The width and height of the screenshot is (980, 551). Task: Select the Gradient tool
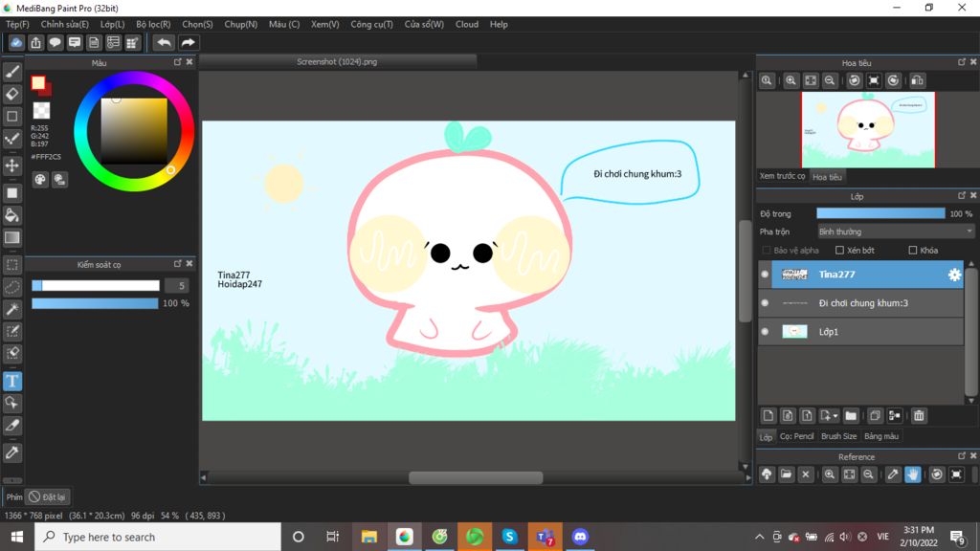click(11, 237)
